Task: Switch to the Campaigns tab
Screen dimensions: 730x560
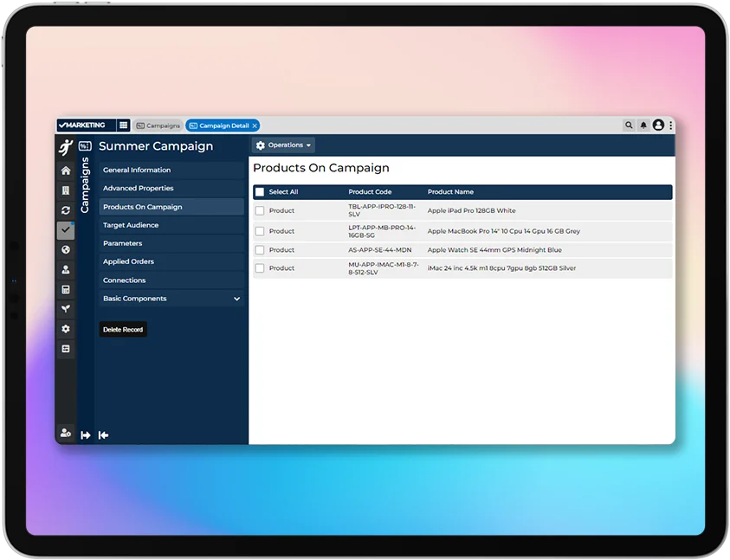Action: coord(158,126)
